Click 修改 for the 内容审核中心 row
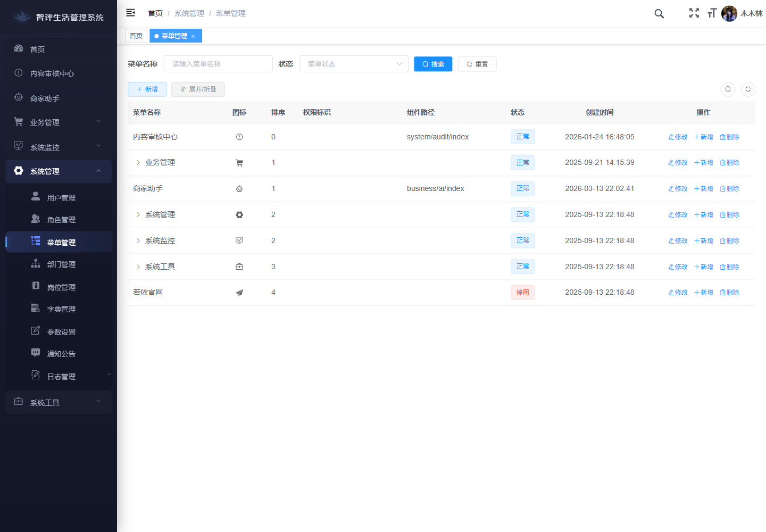This screenshot has height=532, width=766. click(678, 137)
